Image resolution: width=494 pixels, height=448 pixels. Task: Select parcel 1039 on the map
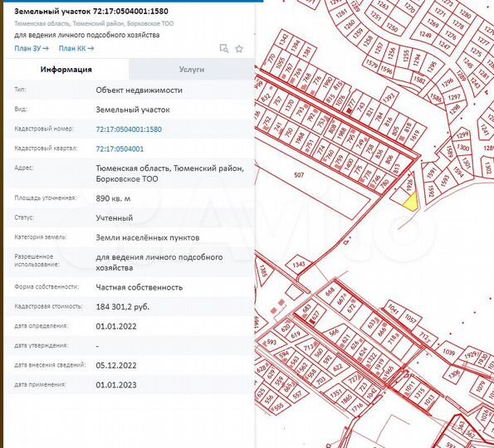448,351
